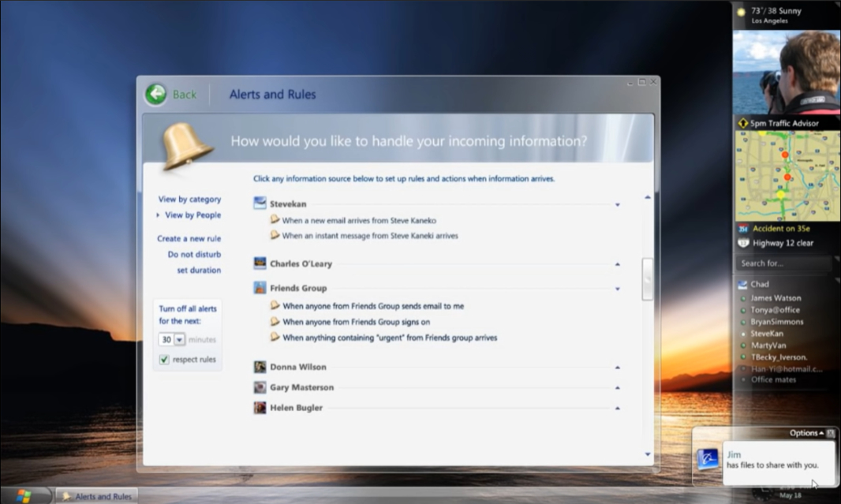Click the Search for input field
The image size is (841, 504).
coord(781,263)
